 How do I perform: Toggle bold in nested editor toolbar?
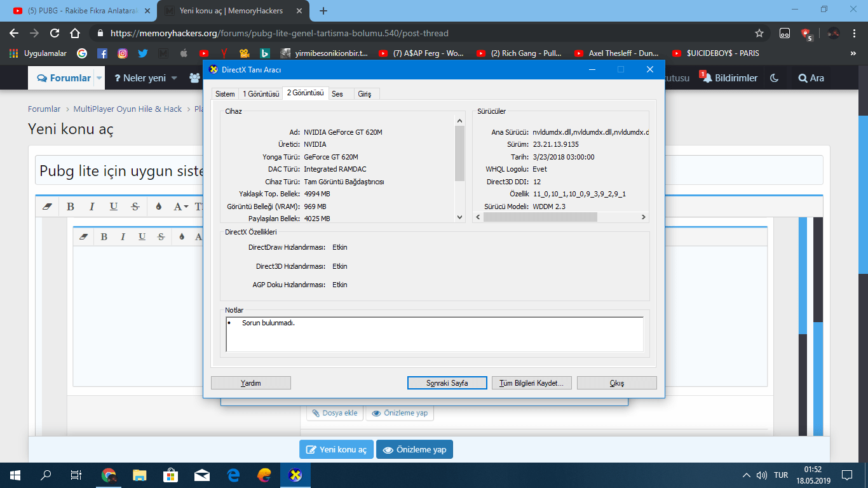pyautogui.click(x=104, y=236)
